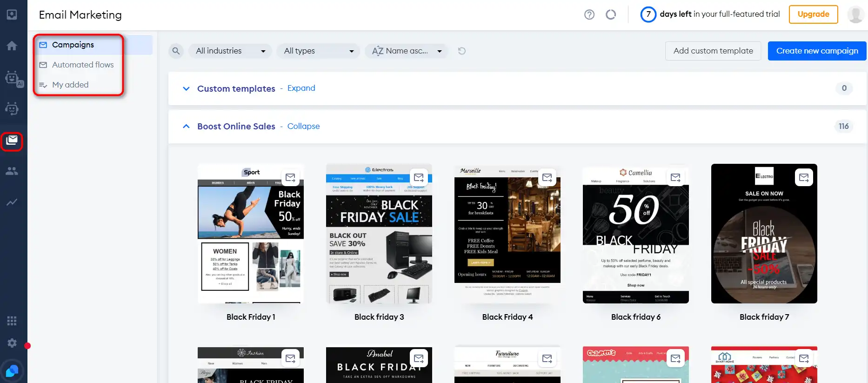This screenshot has height=383, width=868.
Task: Open the Black Friday 4 template thumbnail
Action: pos(507,234)
